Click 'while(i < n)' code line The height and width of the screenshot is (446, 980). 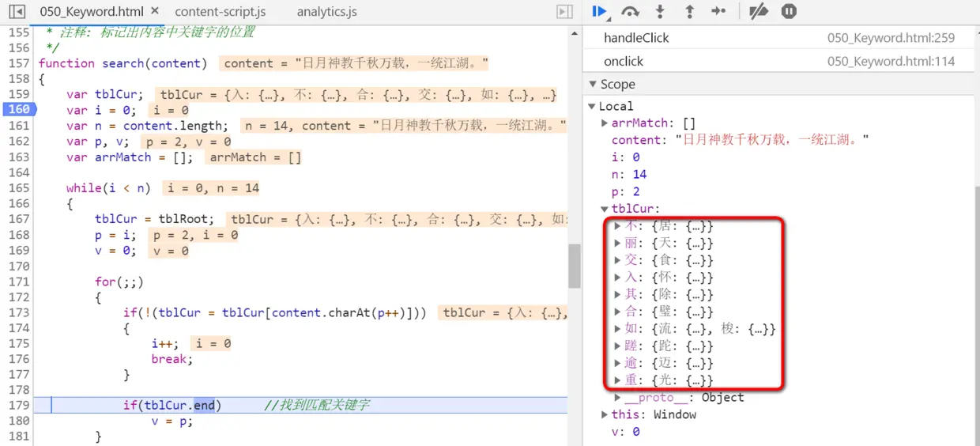point(108,188)
